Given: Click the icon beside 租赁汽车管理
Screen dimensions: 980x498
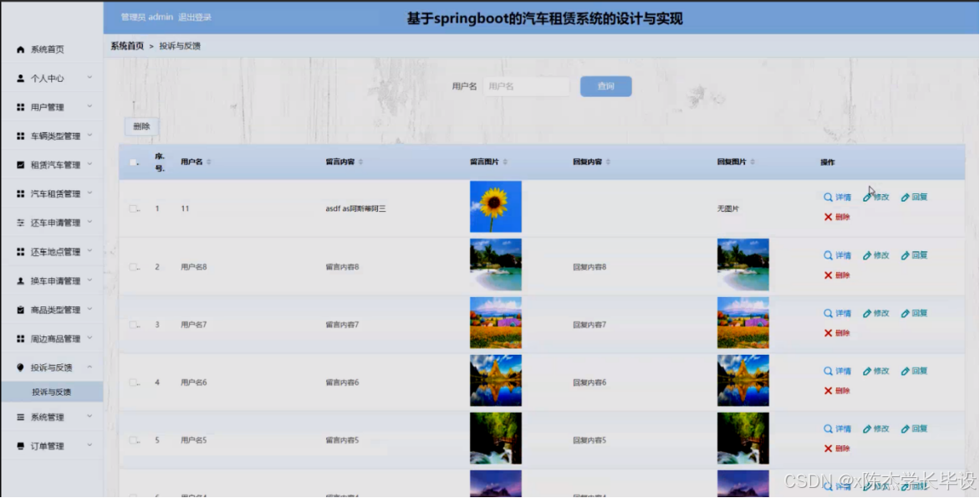Looking at the screenshot, I should pyautogui.click(x=21, y=165).
